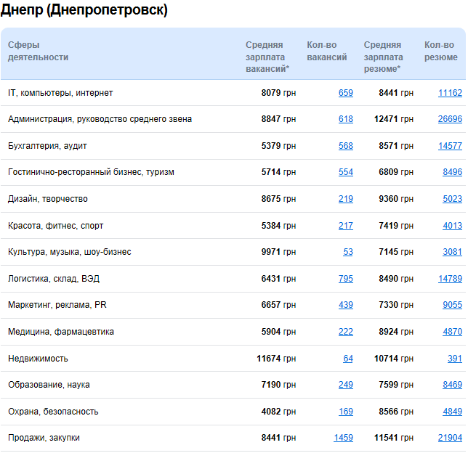Screen dimensions: 476x453
Task: Click 53 vacancies in Культура, музыка row
Action: click(348, 252)
